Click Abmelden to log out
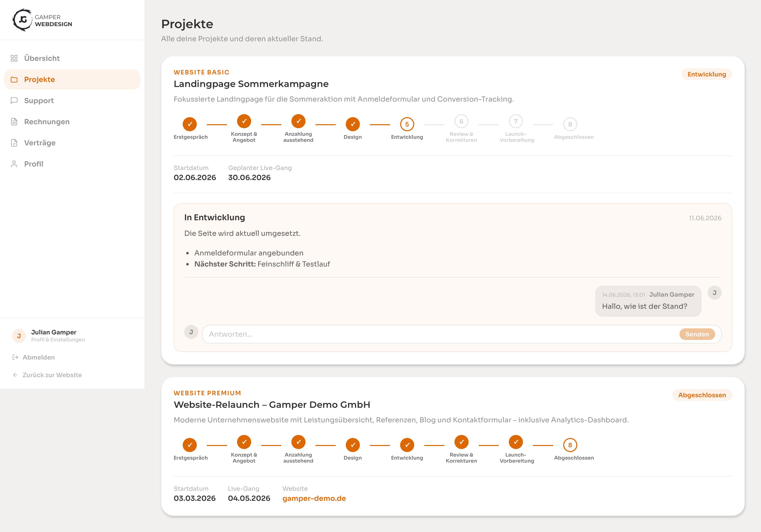 (x=33, y=357)
